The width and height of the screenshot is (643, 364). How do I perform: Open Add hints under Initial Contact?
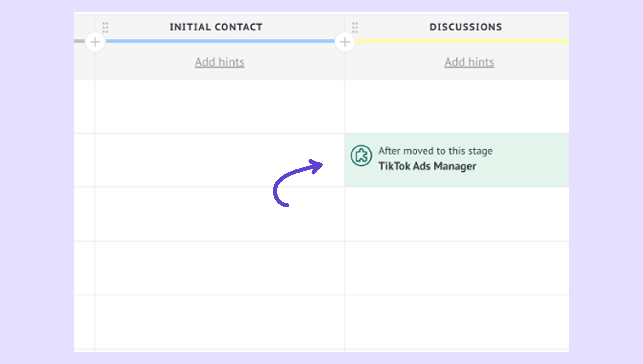220,62
